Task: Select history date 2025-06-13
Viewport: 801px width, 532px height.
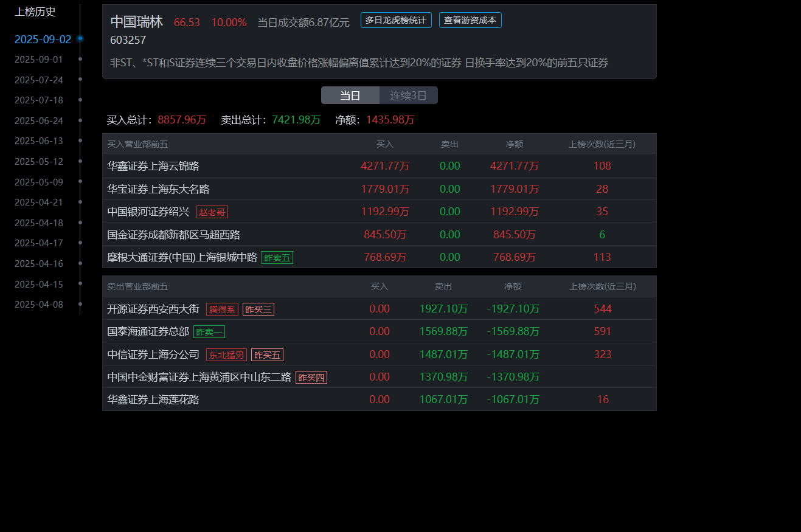Action: point(38,141)
